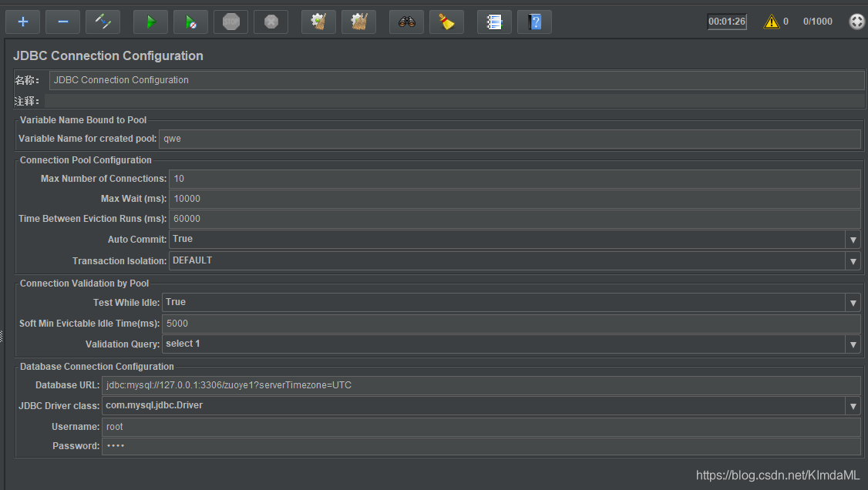868x490 pixels.
Task: Click the comments (注释) field
Action: pyautogui.click(x=454, y=101)
